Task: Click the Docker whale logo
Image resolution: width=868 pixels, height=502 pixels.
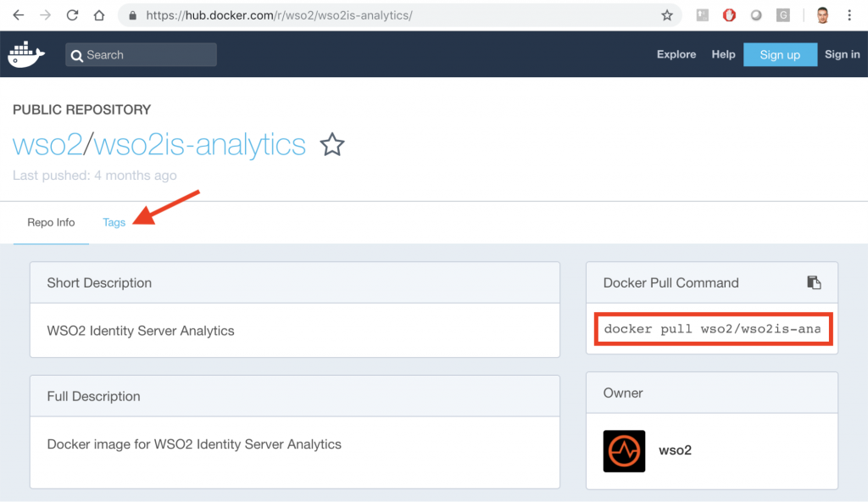Action: tap(26, 55)
